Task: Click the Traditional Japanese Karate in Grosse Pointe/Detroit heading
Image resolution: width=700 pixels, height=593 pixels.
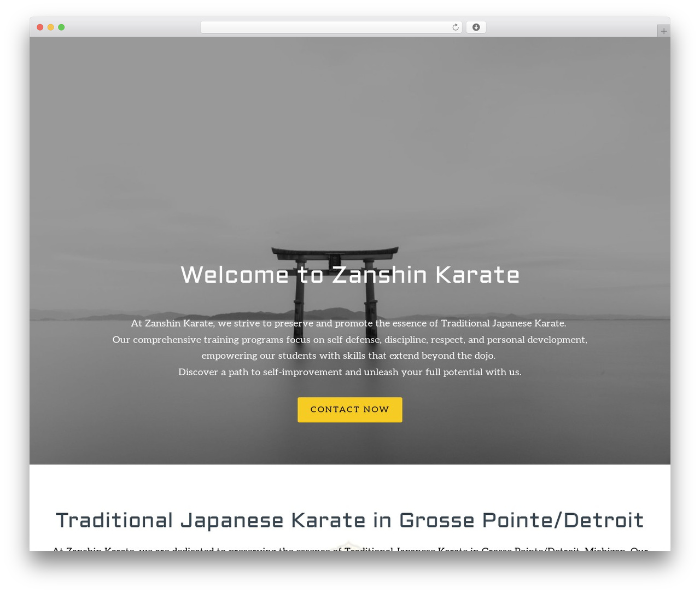Action: tap(350, 520)
